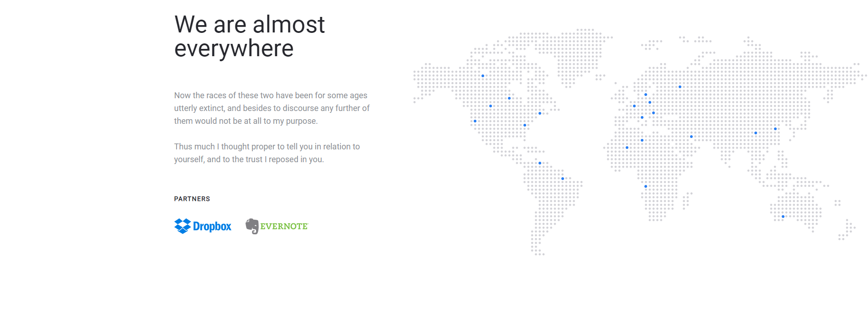Select the blue dot on US west coast
The height and width of the screenshot is (323, 868).
click(x=475, y=121)
